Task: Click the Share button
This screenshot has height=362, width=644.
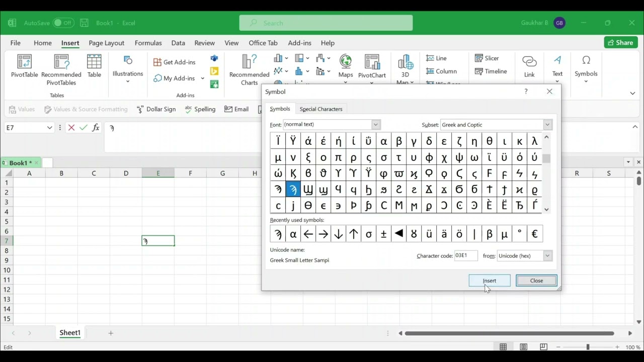Action: click(620, 43)
